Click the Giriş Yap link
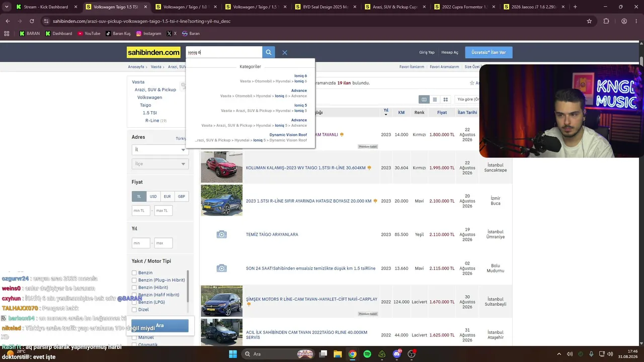644x362 pixels. point(427,52)
